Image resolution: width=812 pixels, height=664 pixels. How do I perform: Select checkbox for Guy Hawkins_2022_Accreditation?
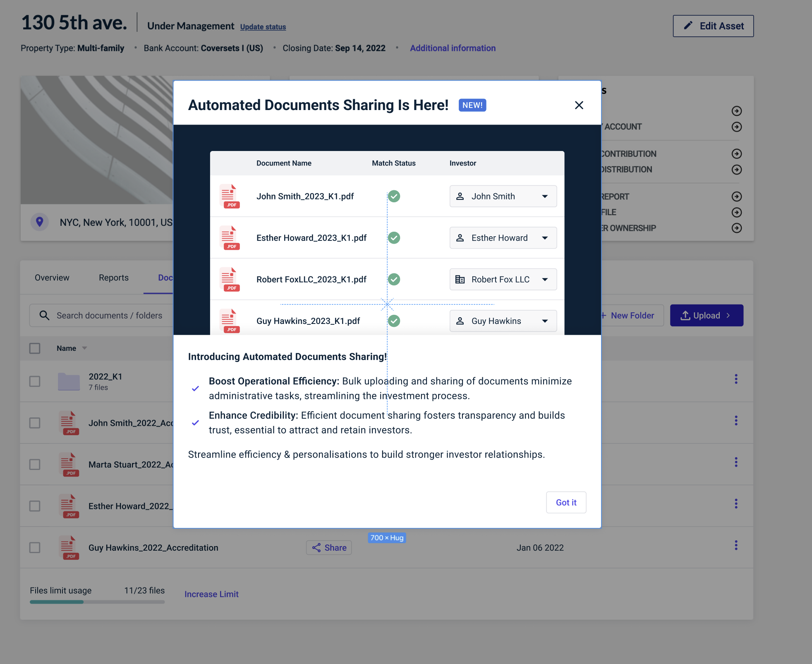tap(35, 547)
